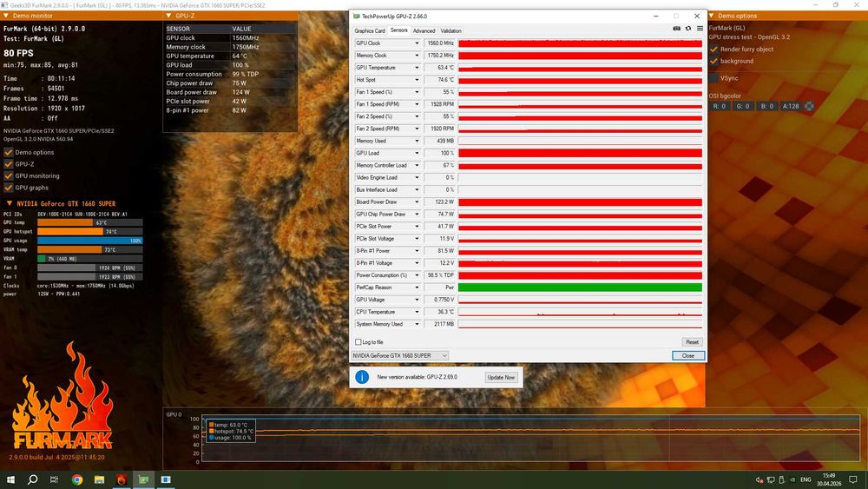868x489 pixels.
Task: Click the USB safely remove tray icon
Action: click(x=782, y=480)
